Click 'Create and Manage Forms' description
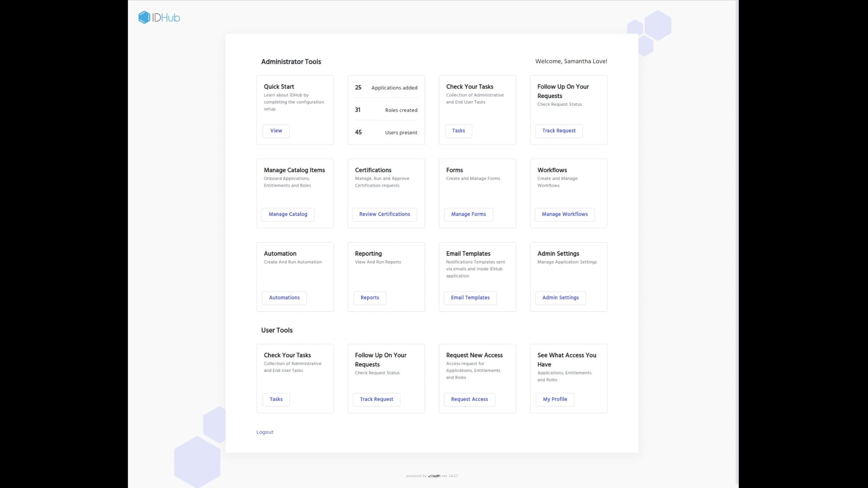Image resolution: width=868 pixels, height=488 pixels. pyautogui.click(x=473, y=178)
